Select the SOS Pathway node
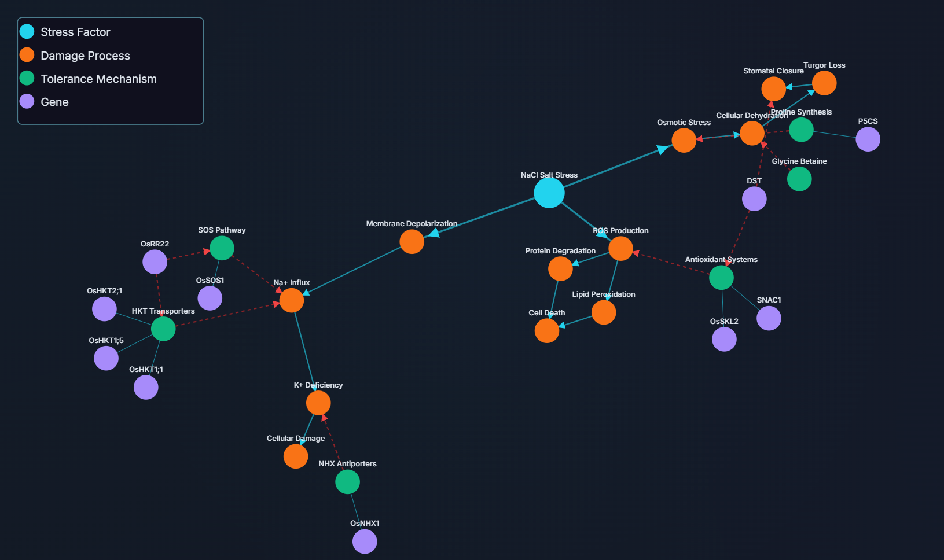The width and height of the screenshot is (944, 560). (222, 248)
